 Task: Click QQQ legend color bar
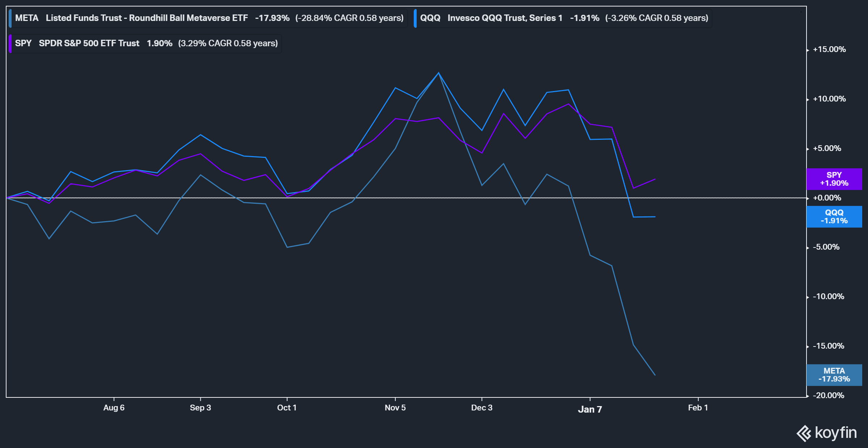(x=415, y=18)
